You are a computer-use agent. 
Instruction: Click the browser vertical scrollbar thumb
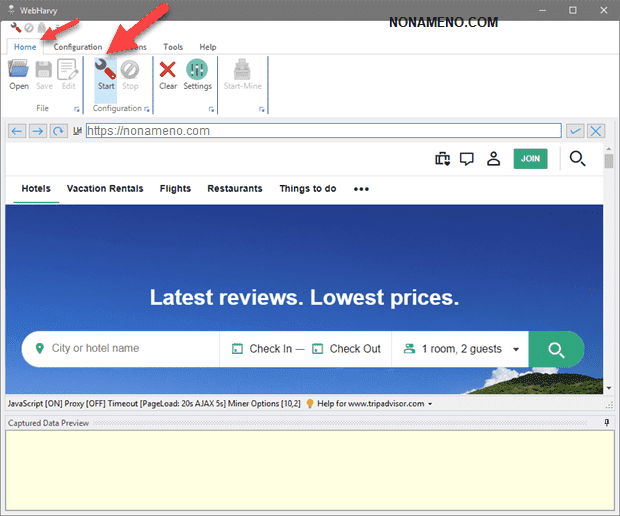609,161
